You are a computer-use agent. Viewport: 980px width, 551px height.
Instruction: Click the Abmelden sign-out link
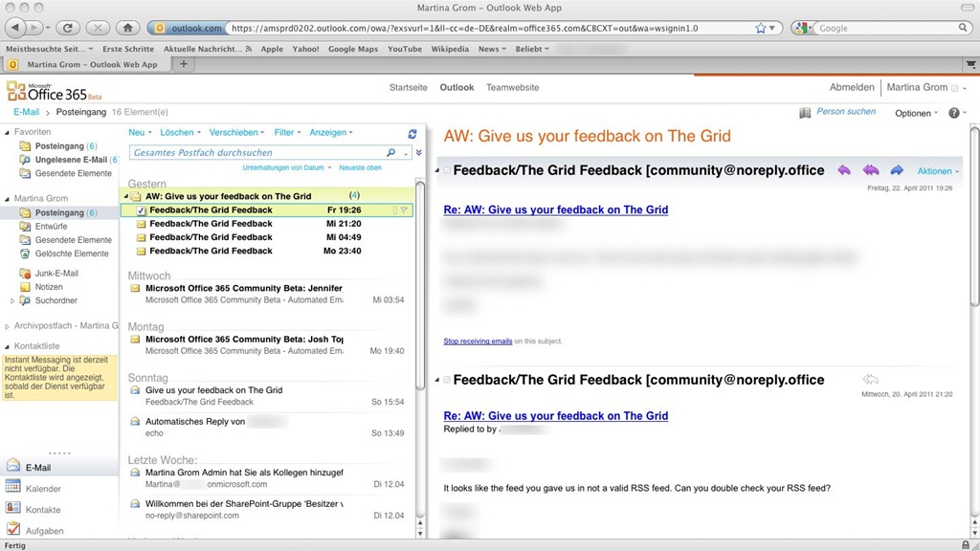[x=851, y=87]
